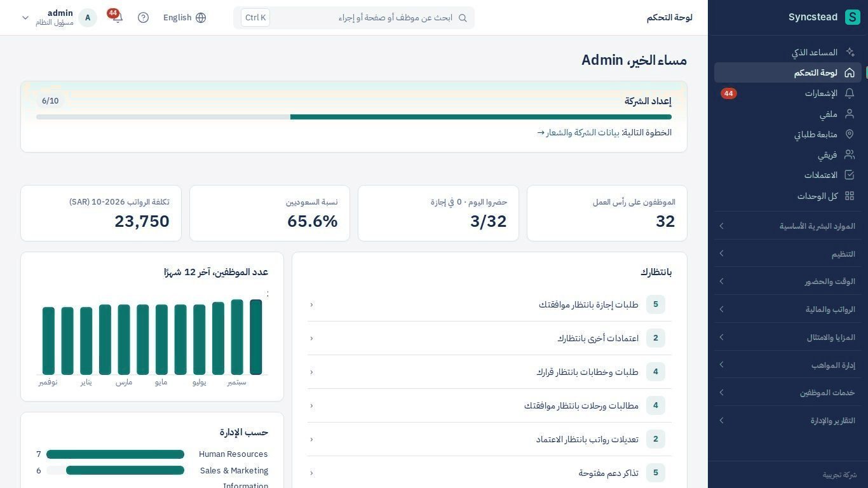Click the بانتظارك section heading

(656, 272)
